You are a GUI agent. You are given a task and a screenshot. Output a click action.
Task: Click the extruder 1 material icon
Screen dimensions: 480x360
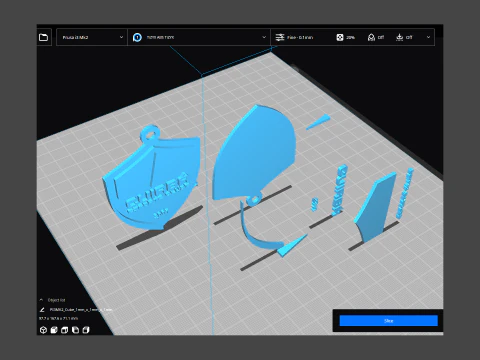tap(137, 37)
